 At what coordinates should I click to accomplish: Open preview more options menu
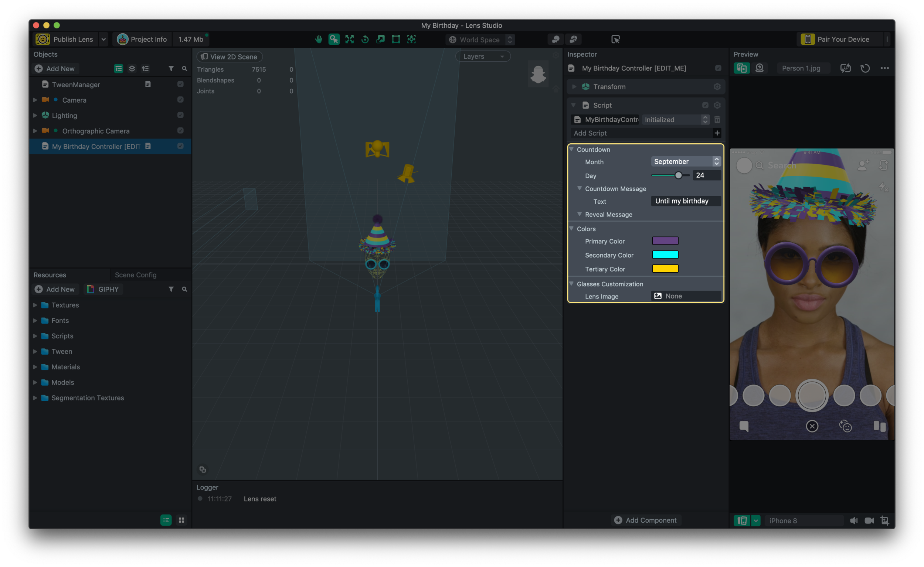pyautogui.click(x=884, y=68)
